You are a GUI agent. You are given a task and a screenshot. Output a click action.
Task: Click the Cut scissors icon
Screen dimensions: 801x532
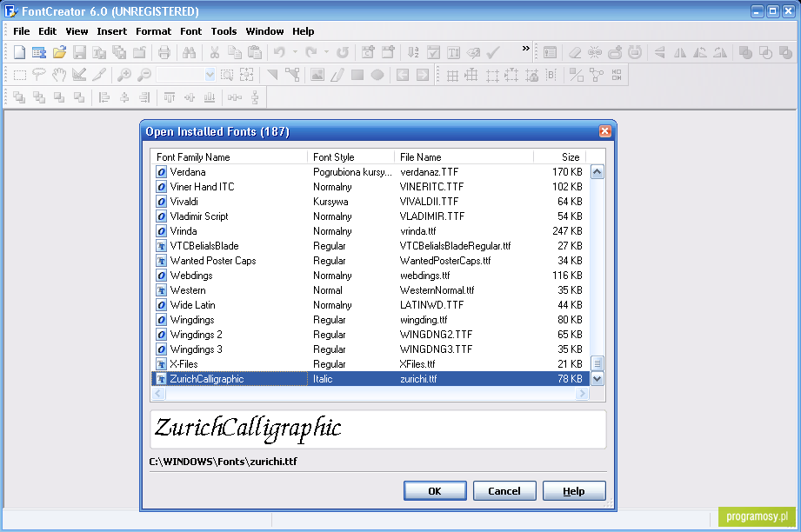click(215, 52)
